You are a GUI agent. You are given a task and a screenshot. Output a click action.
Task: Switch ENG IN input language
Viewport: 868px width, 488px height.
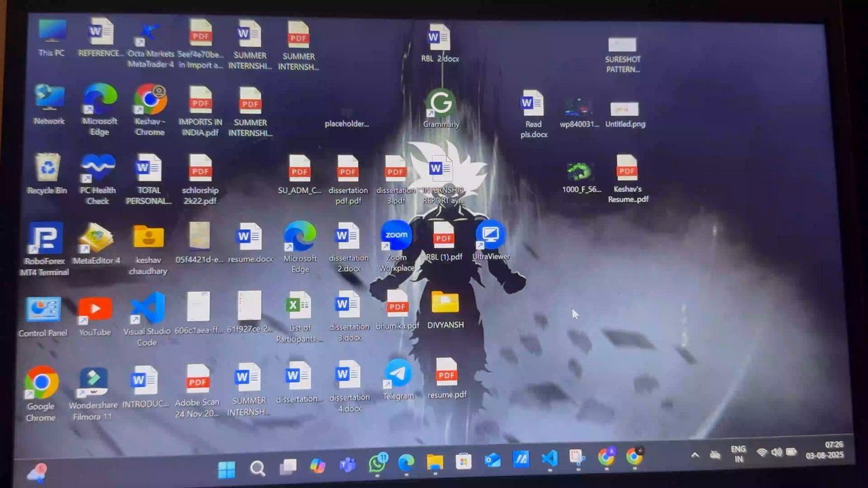click(x=738, y=454)
